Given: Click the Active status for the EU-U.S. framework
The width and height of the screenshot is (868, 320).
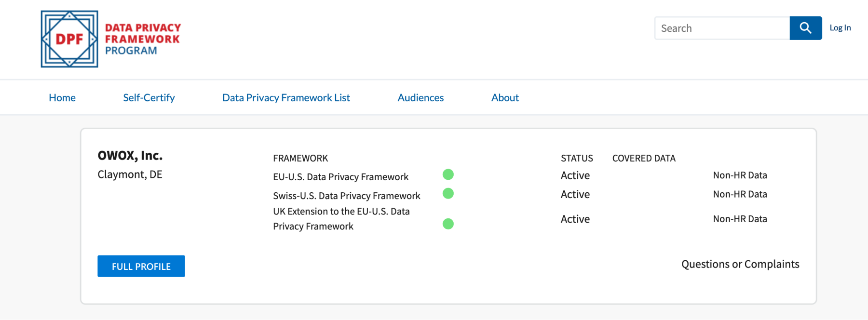Looking at the screenshot, I should point(575,175).
